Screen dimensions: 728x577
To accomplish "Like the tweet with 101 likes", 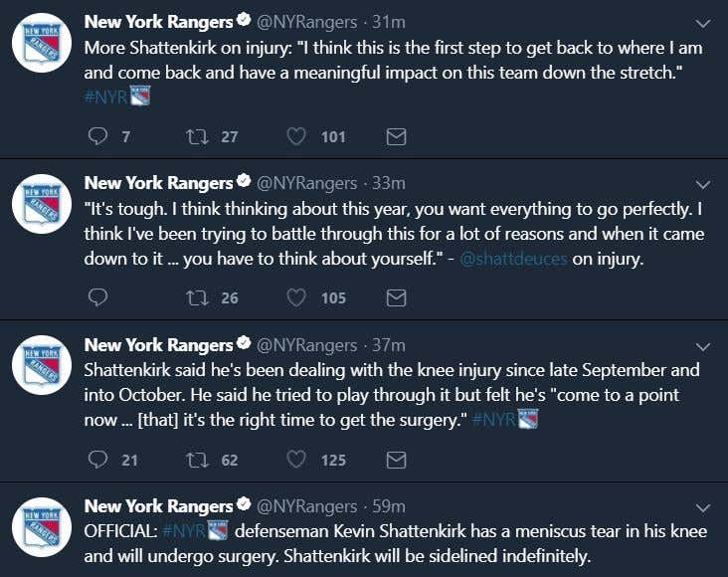I will (x=296, y=136).
